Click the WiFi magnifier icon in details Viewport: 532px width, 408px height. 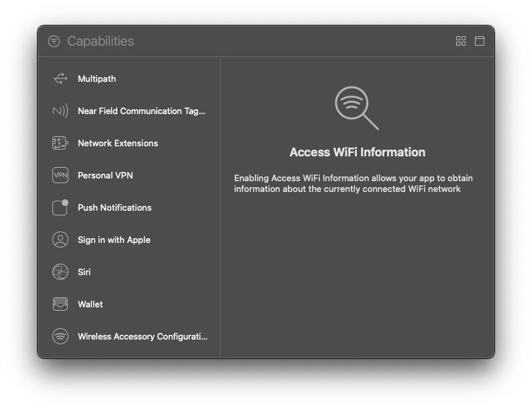click(x=357, y=108)
